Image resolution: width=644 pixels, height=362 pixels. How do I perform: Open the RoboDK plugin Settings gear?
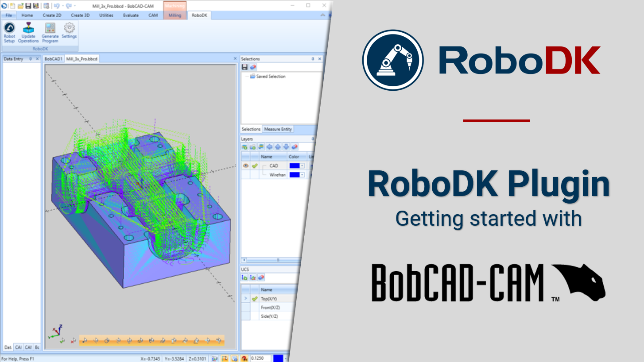69,31
